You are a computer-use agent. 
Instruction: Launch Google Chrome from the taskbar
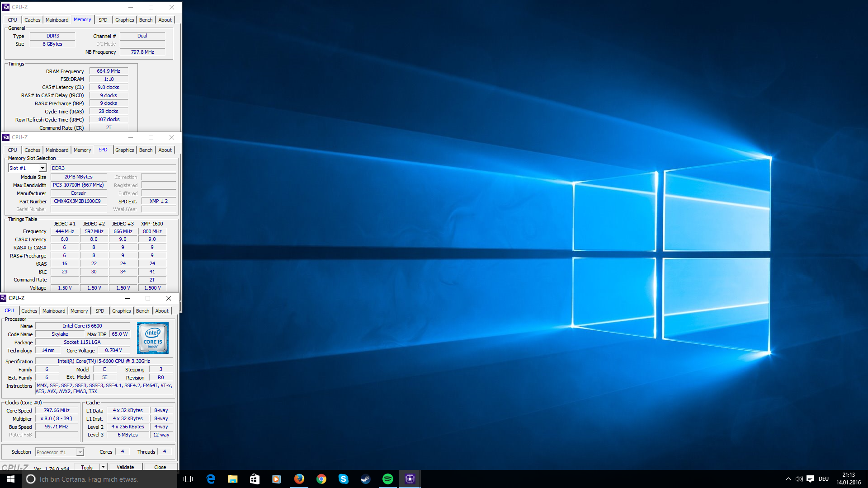pos(321,479)
